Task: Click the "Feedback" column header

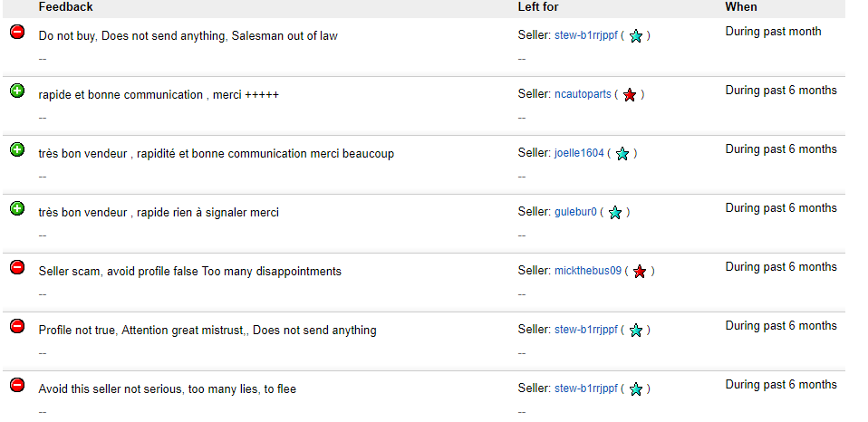Action: (66, 7)
